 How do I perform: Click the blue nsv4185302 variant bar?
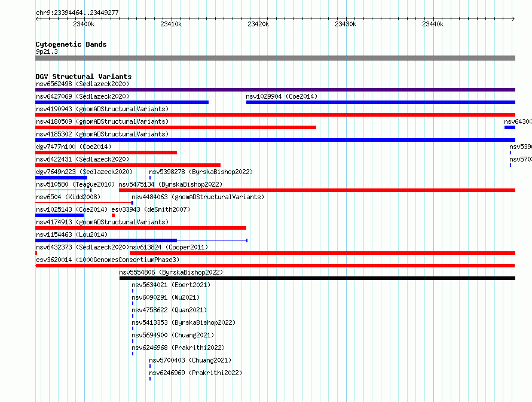pos(275,140)
